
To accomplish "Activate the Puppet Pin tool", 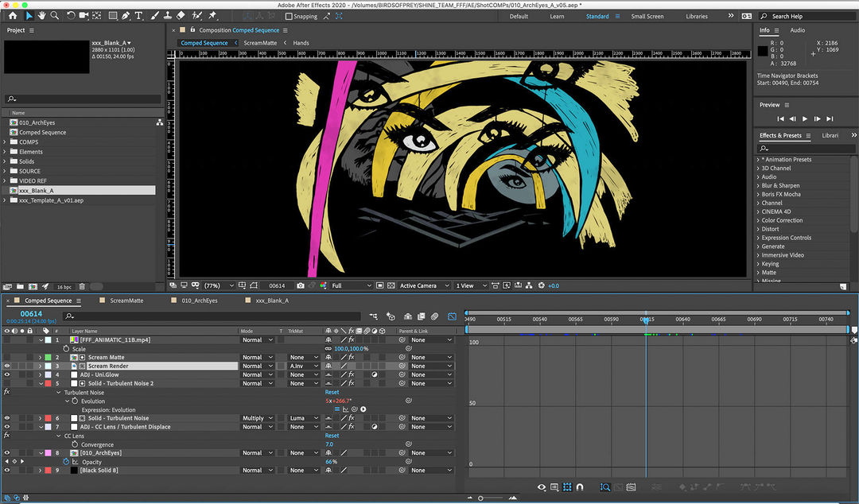I will [212, 15].
